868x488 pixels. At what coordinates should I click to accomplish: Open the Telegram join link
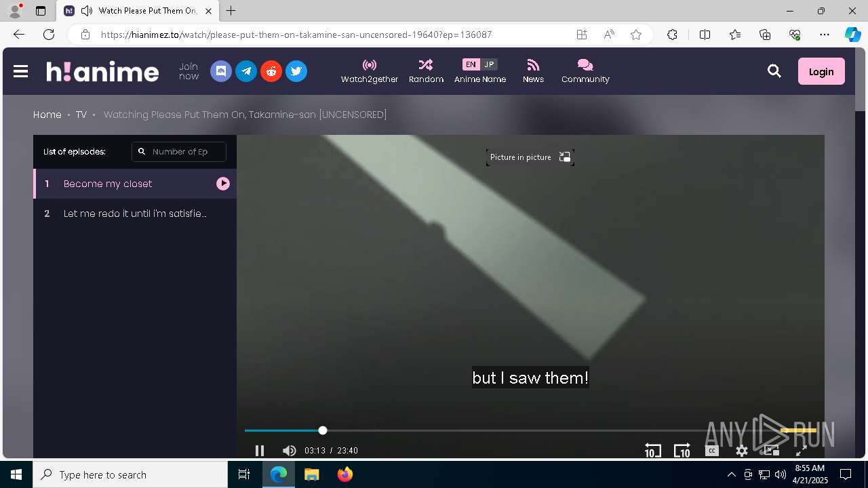[x=246, y=71]
